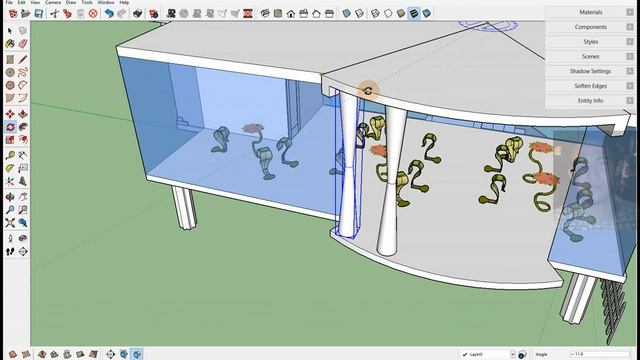Viewport: 640px width, 360px height.
Task: Expand the Styles panel
Action: point(590,42)
